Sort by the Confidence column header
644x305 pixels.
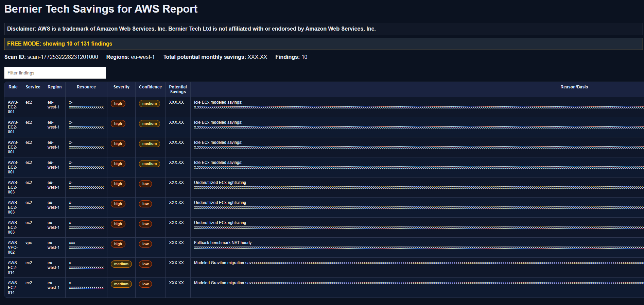150,87
